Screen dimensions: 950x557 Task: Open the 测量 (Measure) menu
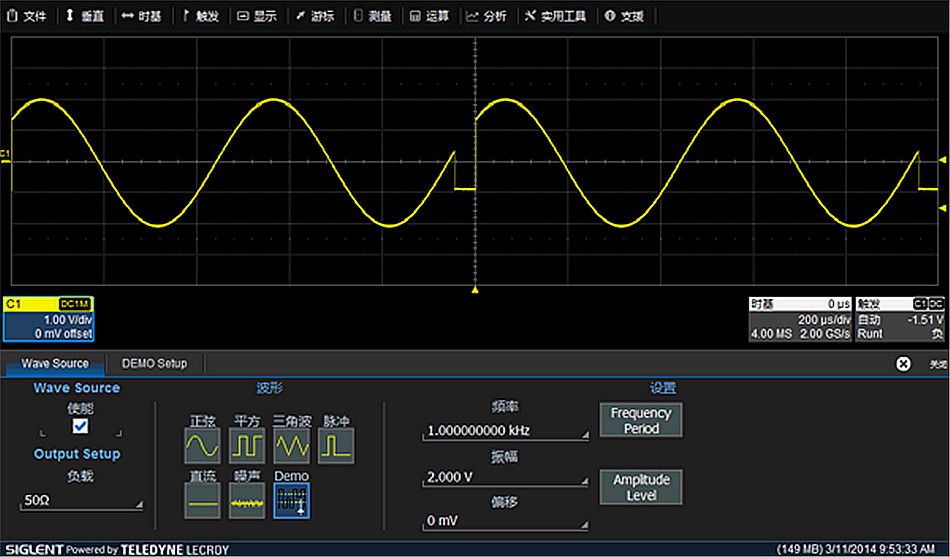[372, 16]
